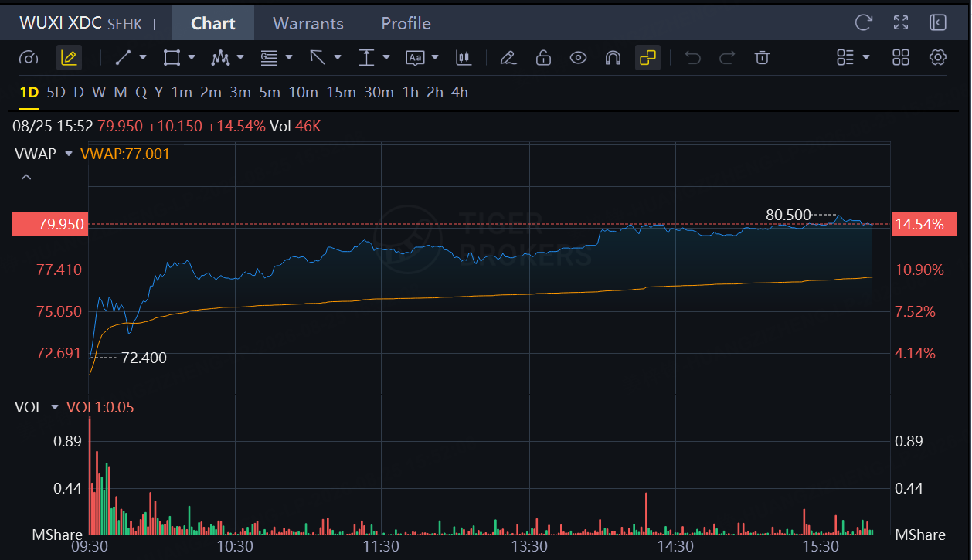Select the 3m interval
Screen dimensions: 972x560
click(240, 93)
